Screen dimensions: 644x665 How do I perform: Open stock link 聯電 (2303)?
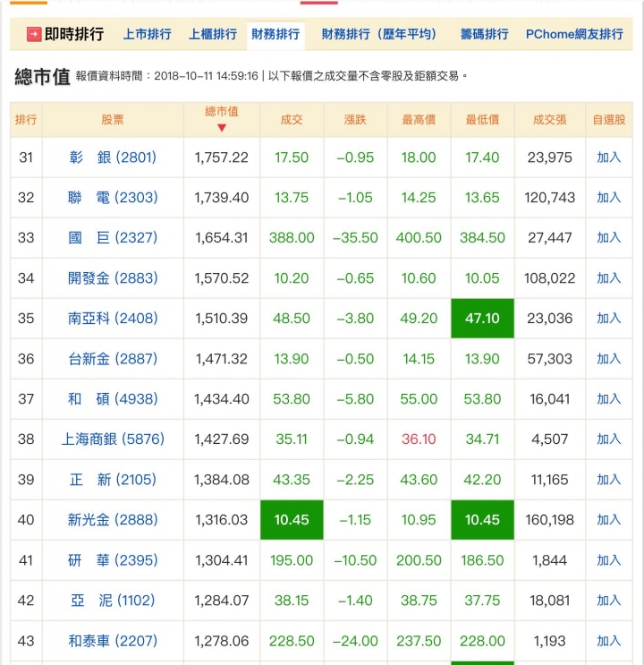[113, 197]
